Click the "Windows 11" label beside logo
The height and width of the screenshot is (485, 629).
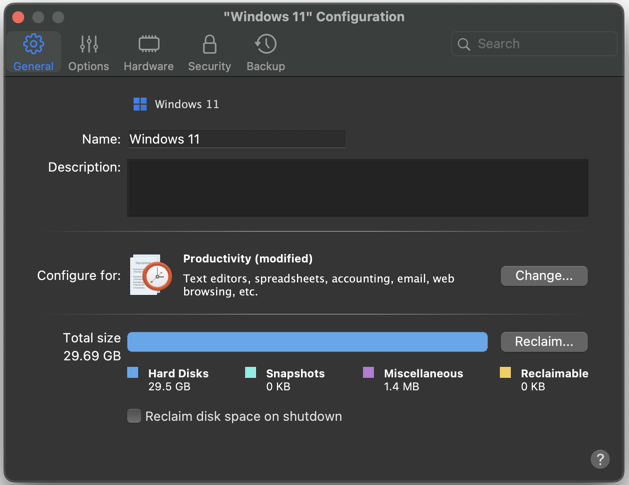tap(187, 104)
